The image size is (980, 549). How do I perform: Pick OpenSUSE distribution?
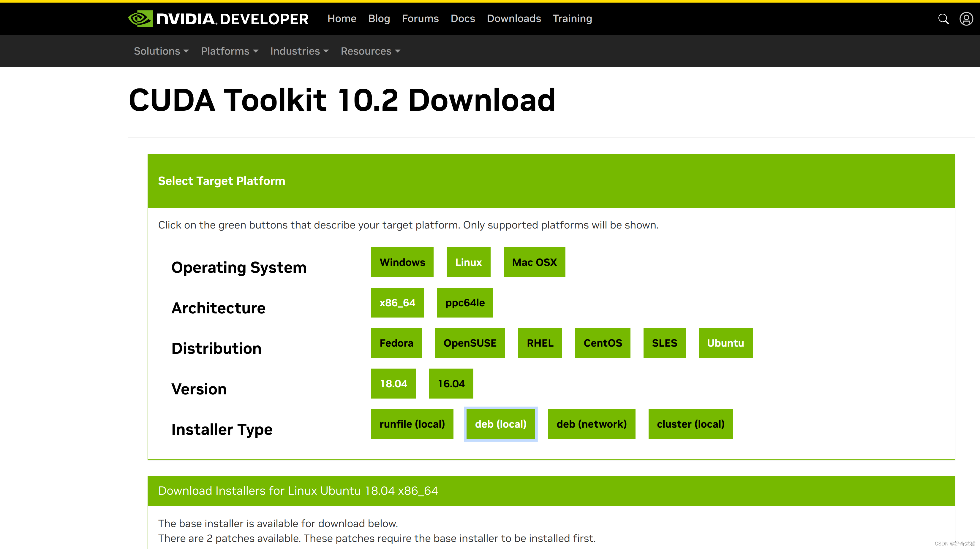click(x=470, y=343)
